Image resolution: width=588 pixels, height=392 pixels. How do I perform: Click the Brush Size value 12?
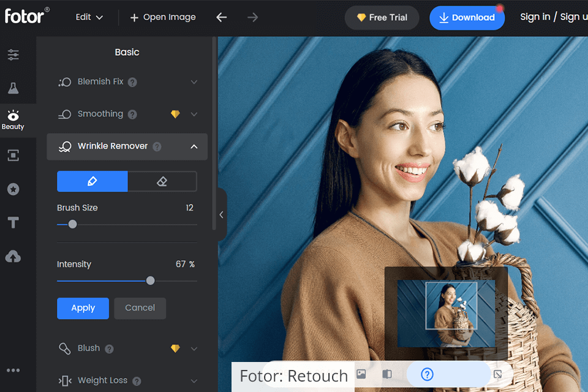(x=189, y=208)
